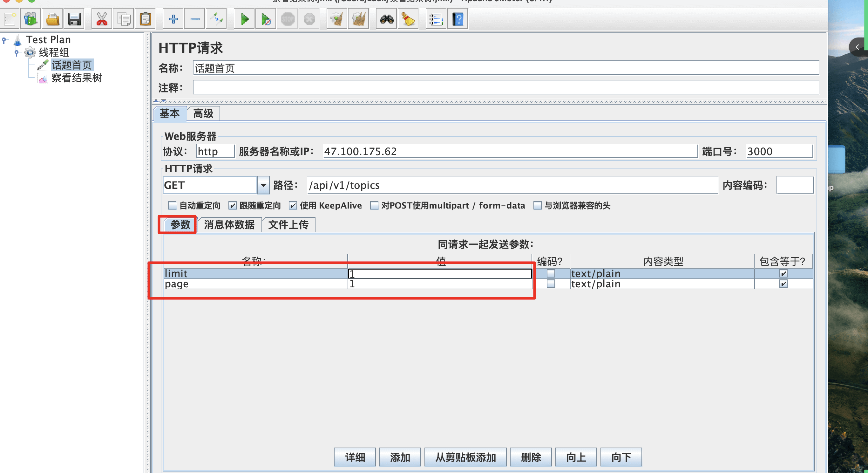Viewport: 868px width, 473px height.
Task: Open the 消息体数据 tab
Action: 229,224
